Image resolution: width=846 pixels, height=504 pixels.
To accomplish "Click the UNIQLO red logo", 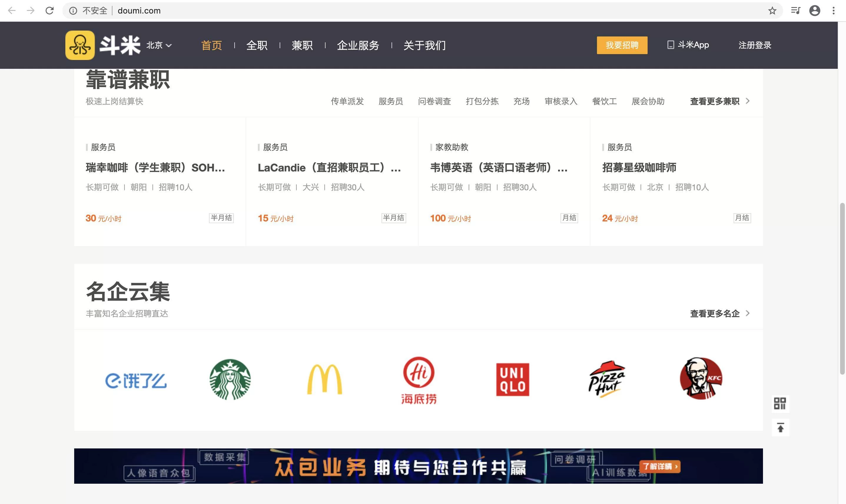I will pyautogui.click(x=512, y=379).
